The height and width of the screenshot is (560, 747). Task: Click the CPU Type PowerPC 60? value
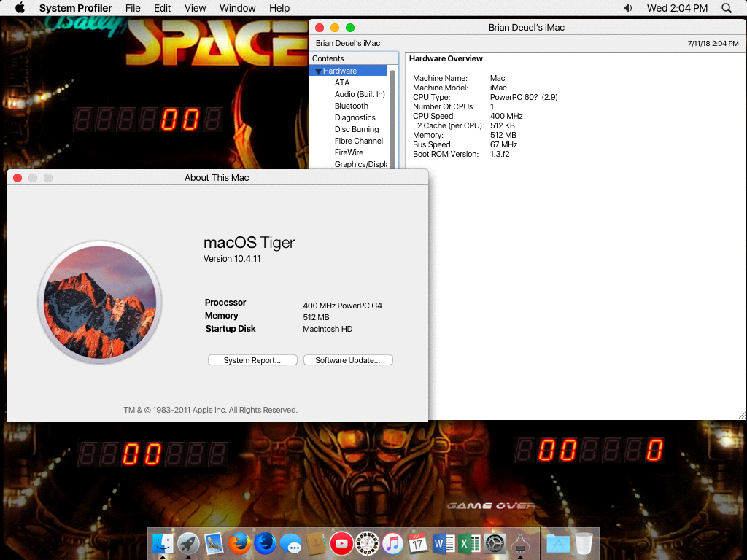pyautogui.click(x=524, y=97)
